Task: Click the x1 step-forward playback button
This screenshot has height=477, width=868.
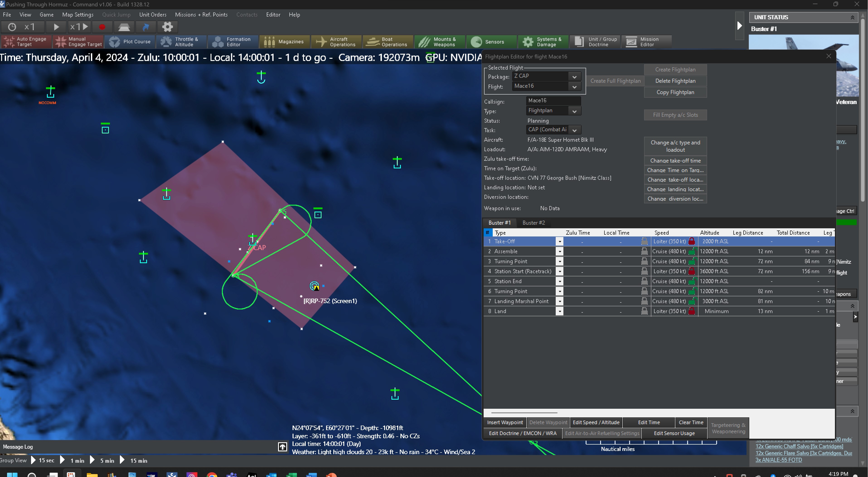Action: click(79, 27)
